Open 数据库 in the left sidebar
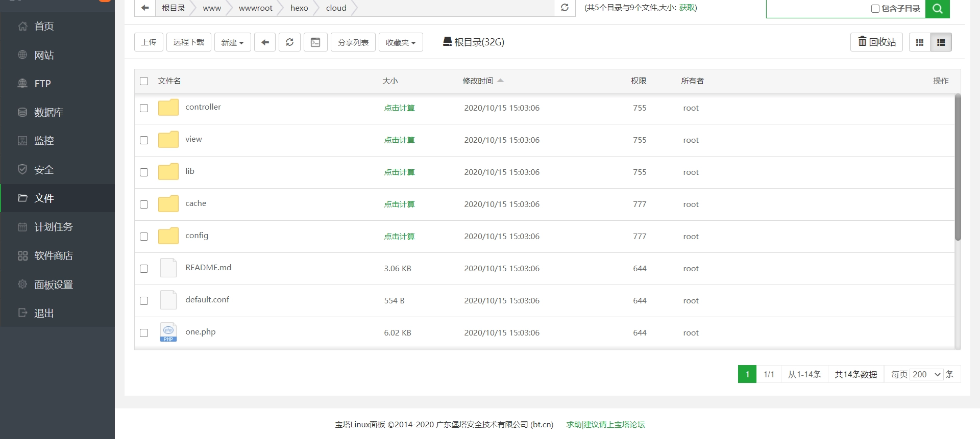The image size is (980, 439). (48, 112)
